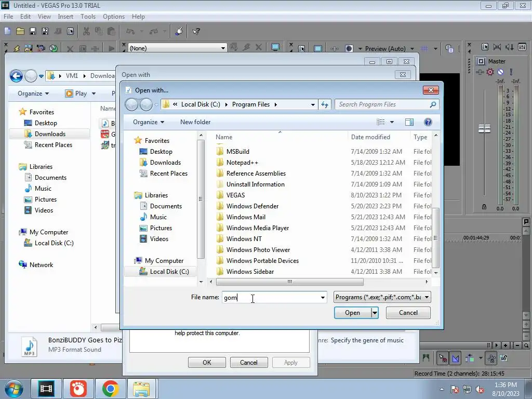Image resolution: width=532 pixels, height=399 pixels.
Task: Toggle Enable Snapping green marker icon
Action: (426, 358)
